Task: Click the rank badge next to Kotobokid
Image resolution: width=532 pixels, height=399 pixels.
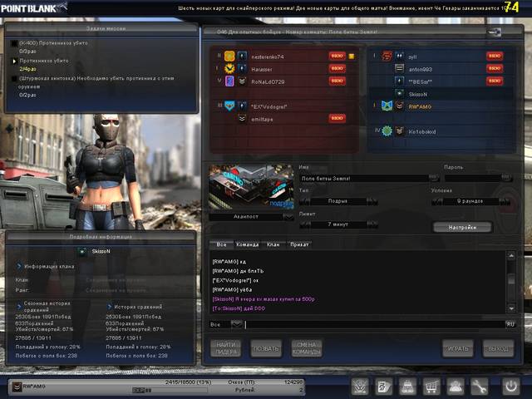Action: tap(399, 131)
